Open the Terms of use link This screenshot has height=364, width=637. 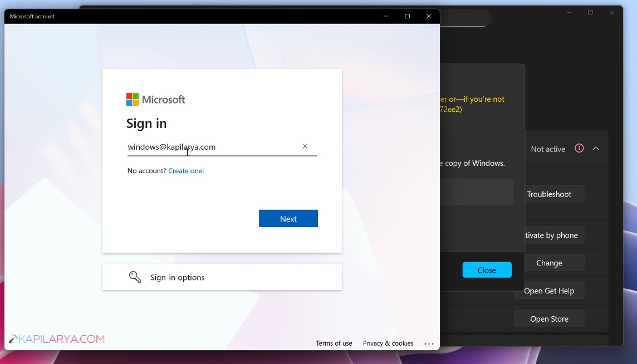334,343
